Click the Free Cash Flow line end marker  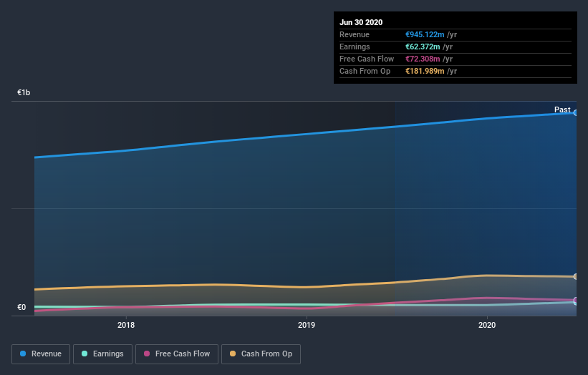575,300
